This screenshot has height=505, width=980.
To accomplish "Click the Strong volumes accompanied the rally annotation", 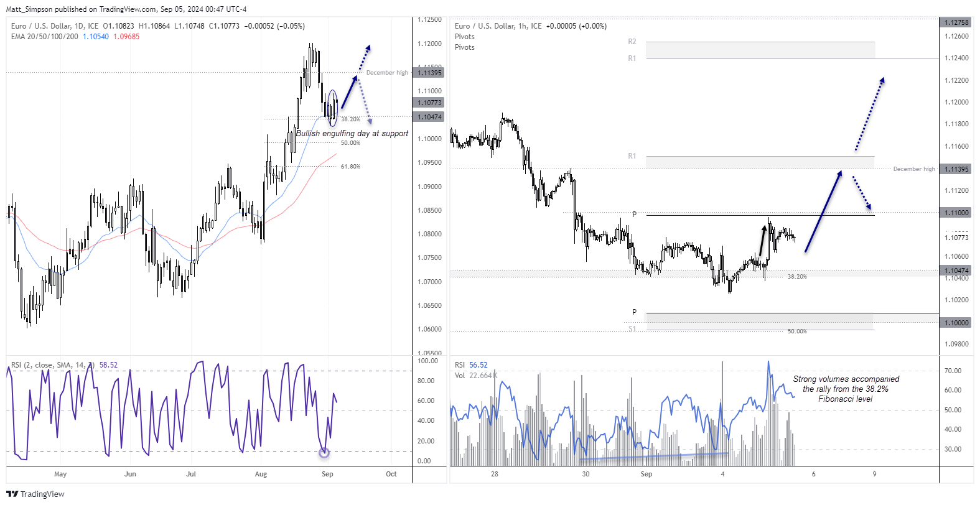I will click(x=846, y=389).
